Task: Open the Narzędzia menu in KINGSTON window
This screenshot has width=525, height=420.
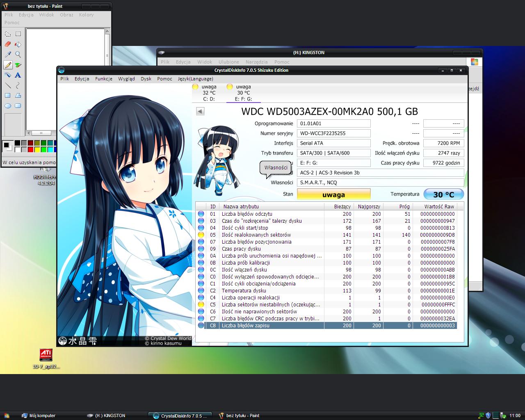Action: 257,62
